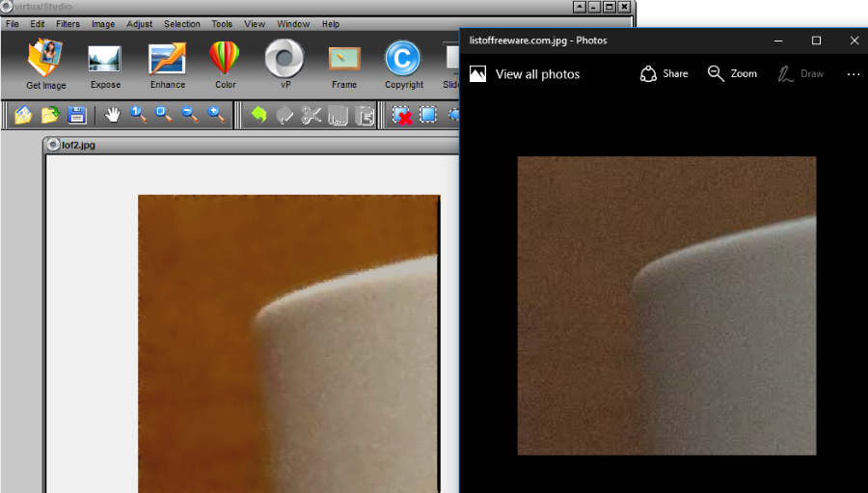Open the Help menu
Screen dimensions: 868x493
coord(331,24)
